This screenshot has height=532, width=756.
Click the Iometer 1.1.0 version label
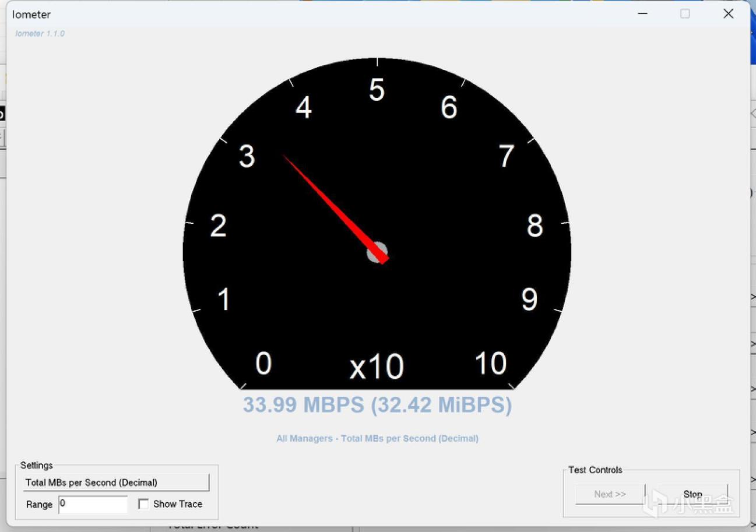point(40,33)
